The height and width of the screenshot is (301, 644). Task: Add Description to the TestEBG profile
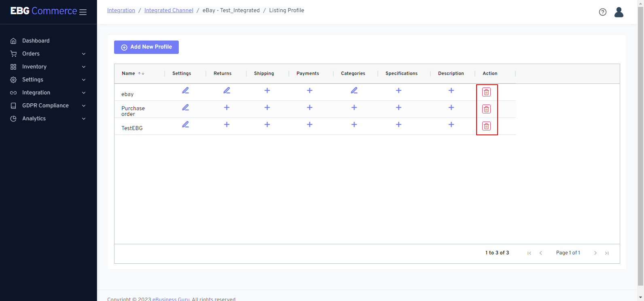(451, 124)
